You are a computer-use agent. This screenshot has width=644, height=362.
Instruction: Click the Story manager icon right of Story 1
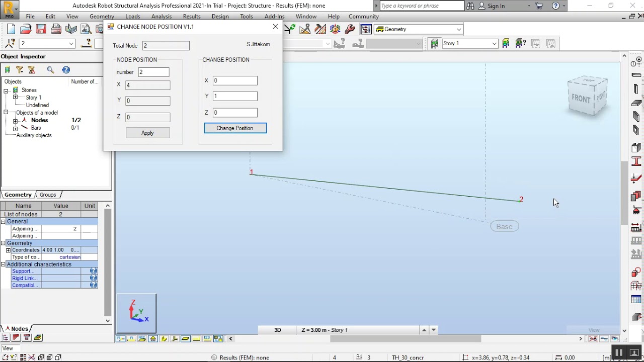tap(506, 43)
